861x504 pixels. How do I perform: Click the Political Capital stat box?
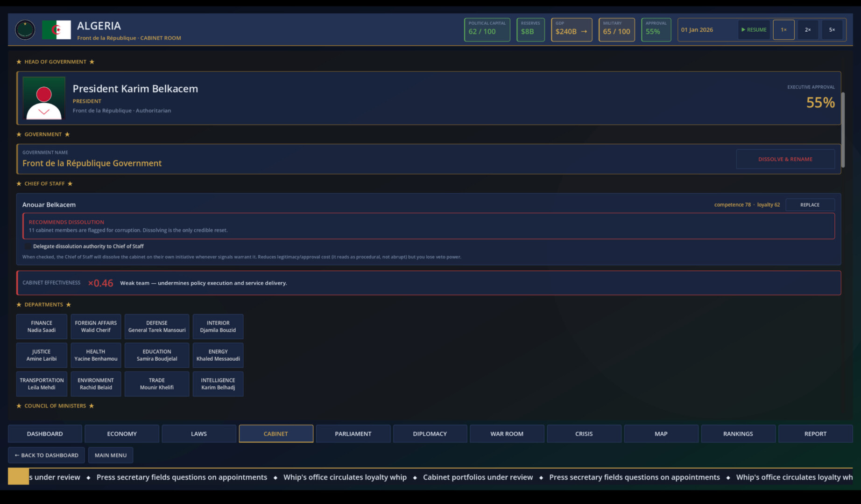pos(487,30)
